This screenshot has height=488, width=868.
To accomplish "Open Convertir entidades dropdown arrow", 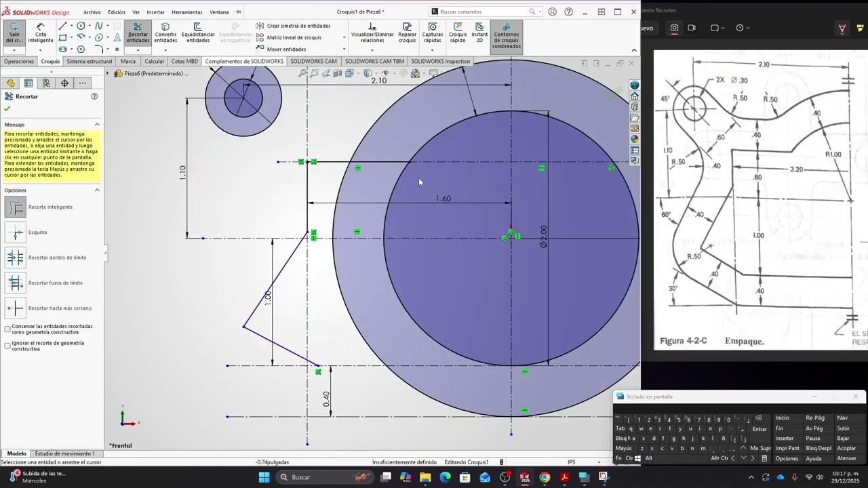I will (x=165, y=50).
